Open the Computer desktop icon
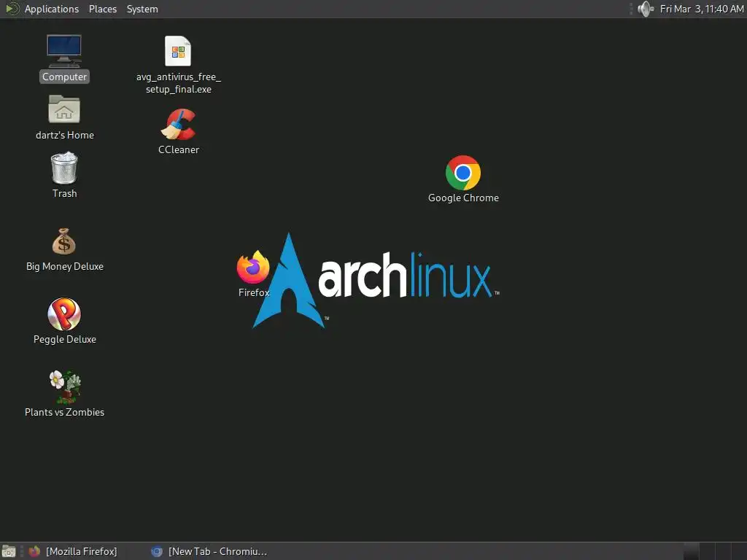Image resolution: width=747 pixels, height=560 pixels. (x=64, y=52)
